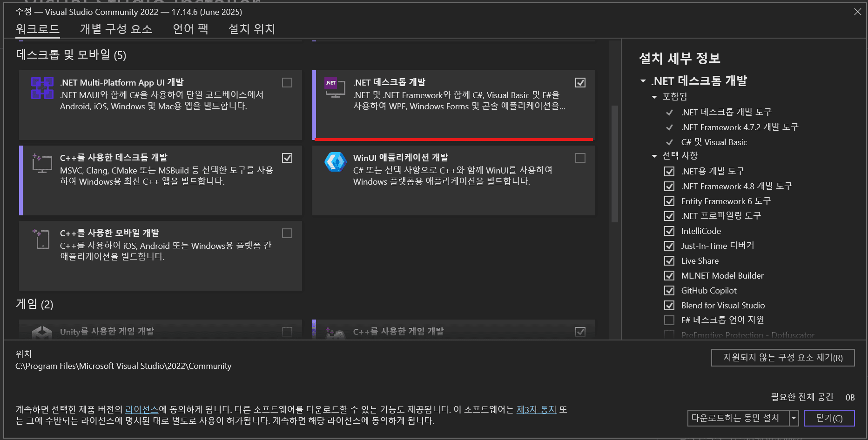Uncheck Live Share option
This screenshot has height=440, width=868.
click(669, 260)
